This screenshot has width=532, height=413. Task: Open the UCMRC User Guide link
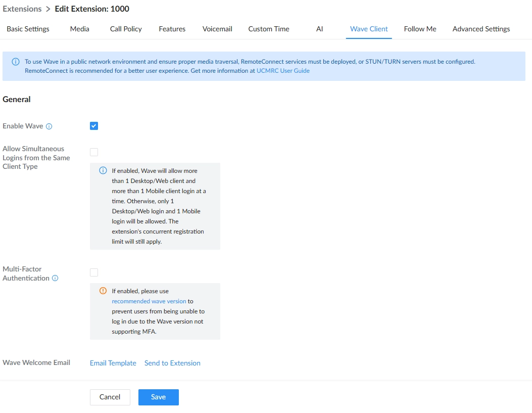(x=283, y=71)
